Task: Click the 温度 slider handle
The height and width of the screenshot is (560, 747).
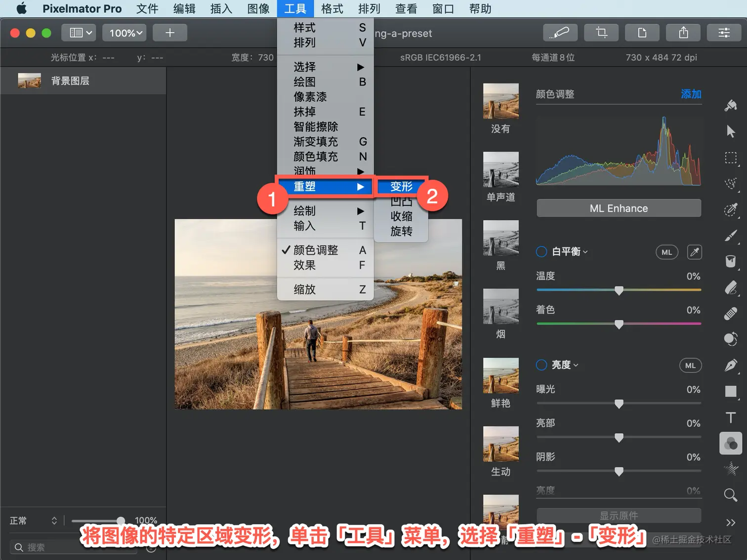Action: (x=619, y=290)
